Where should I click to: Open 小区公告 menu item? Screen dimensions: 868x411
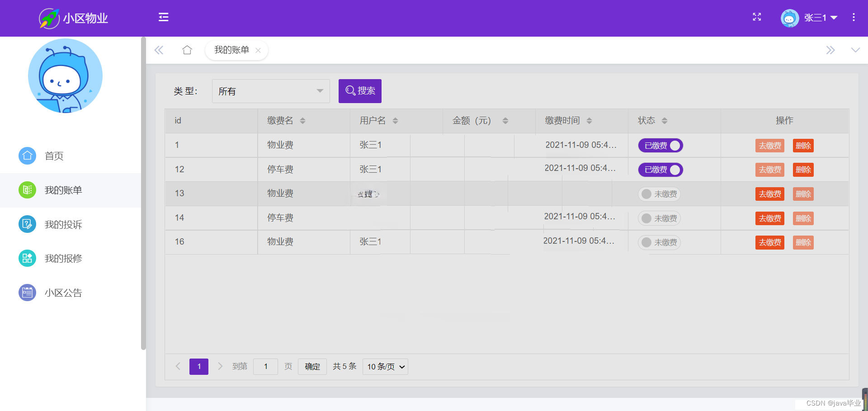(x=71, y=293)
